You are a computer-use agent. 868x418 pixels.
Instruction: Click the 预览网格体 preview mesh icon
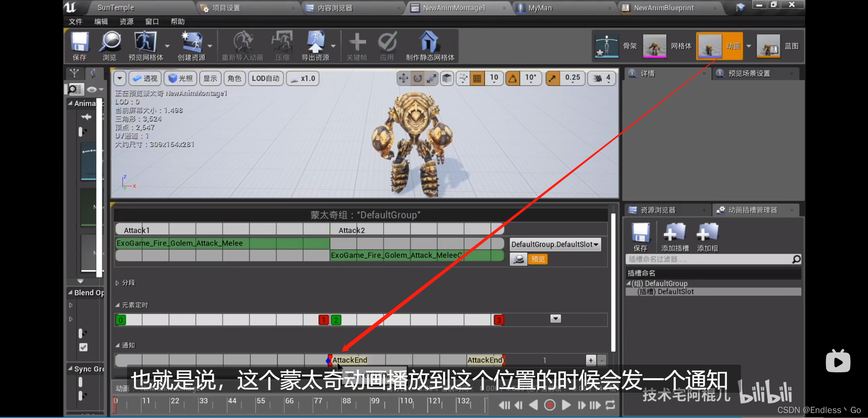146,46
